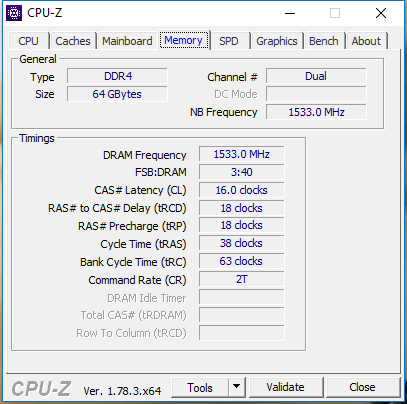Open the CPU tab

tap(29, 41)
